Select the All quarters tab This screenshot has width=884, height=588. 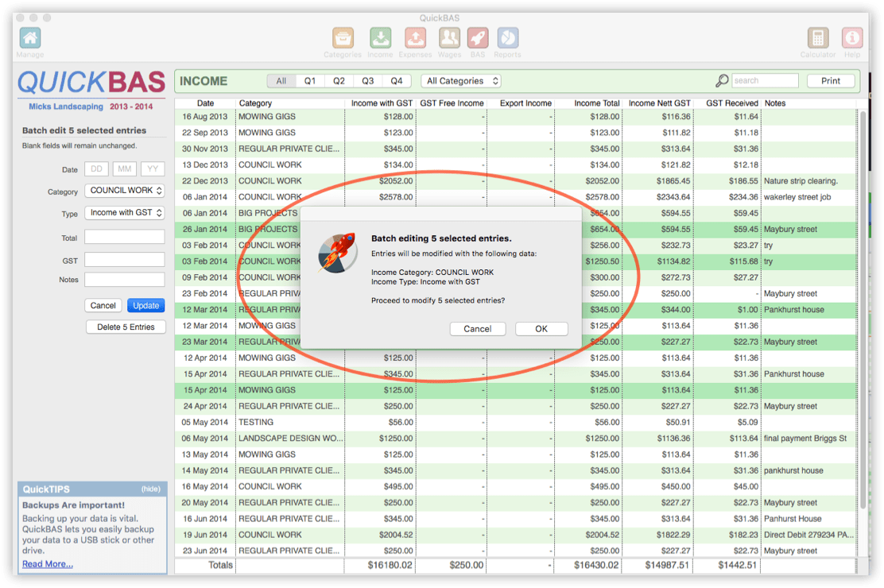[x=280, y=80]
